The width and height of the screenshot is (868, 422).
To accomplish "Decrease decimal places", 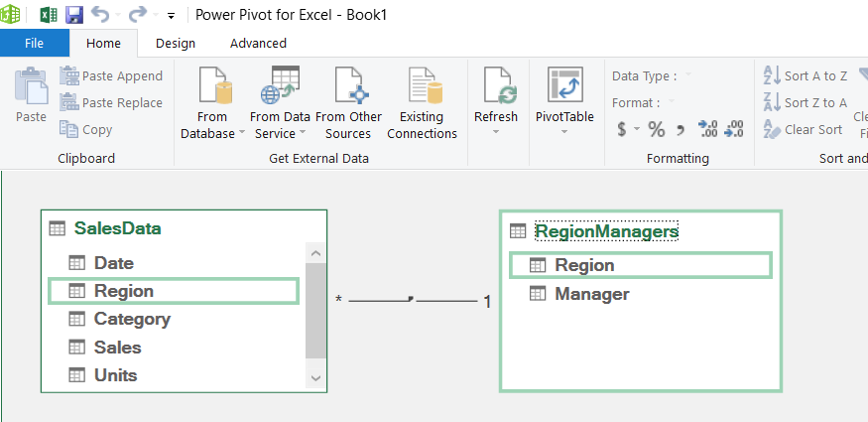I will pos(734,129).
